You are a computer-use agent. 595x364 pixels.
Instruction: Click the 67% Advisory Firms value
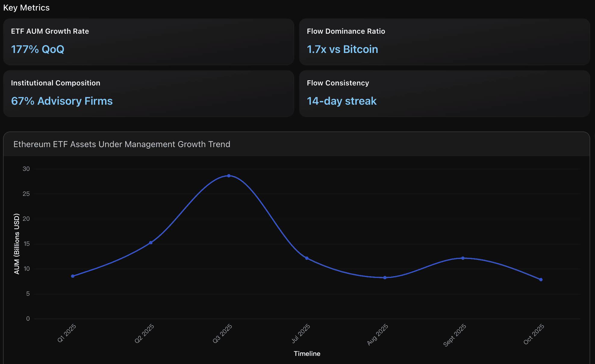pos(62,101)
